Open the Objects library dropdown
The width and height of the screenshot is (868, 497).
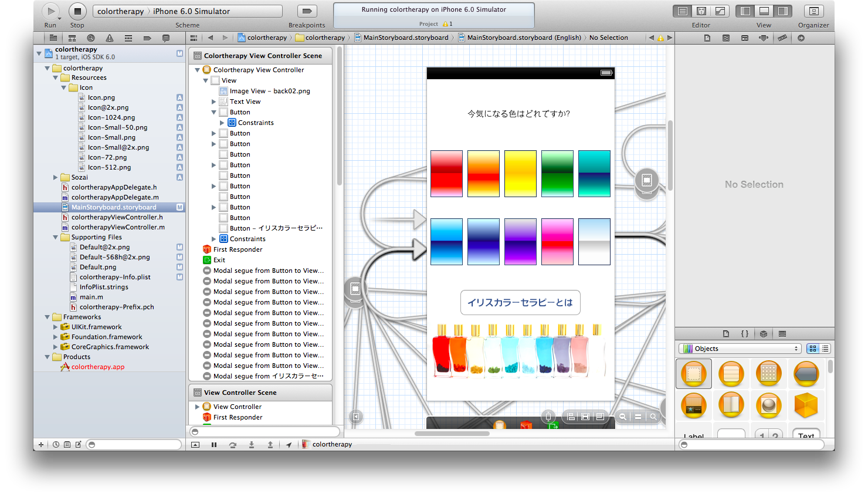tap(740, 349)
